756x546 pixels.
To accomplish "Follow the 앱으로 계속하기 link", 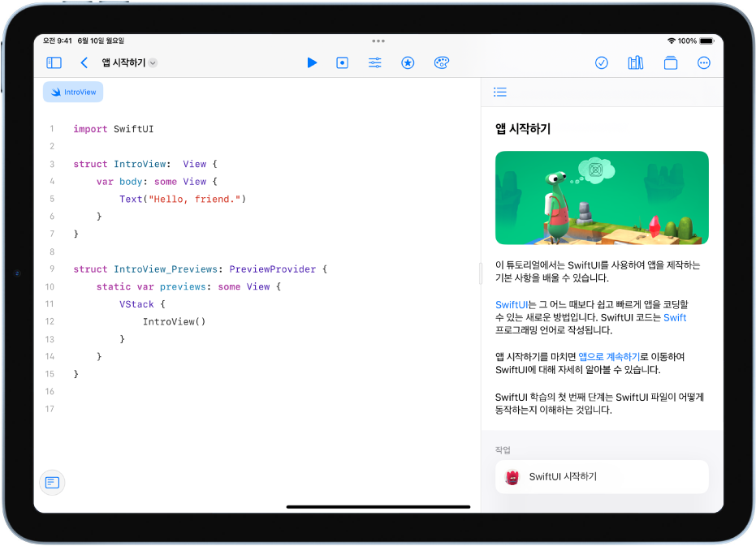I will point(609,357).
